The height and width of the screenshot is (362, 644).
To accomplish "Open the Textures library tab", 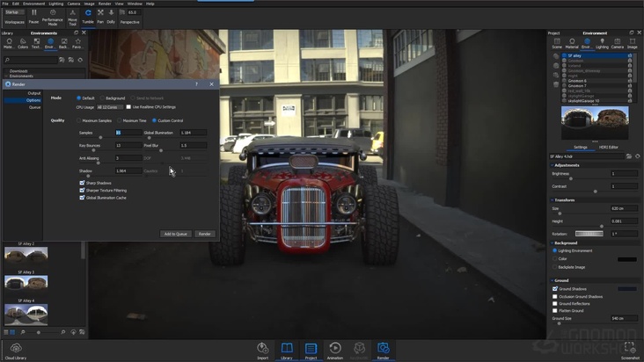I will (37, 43).
